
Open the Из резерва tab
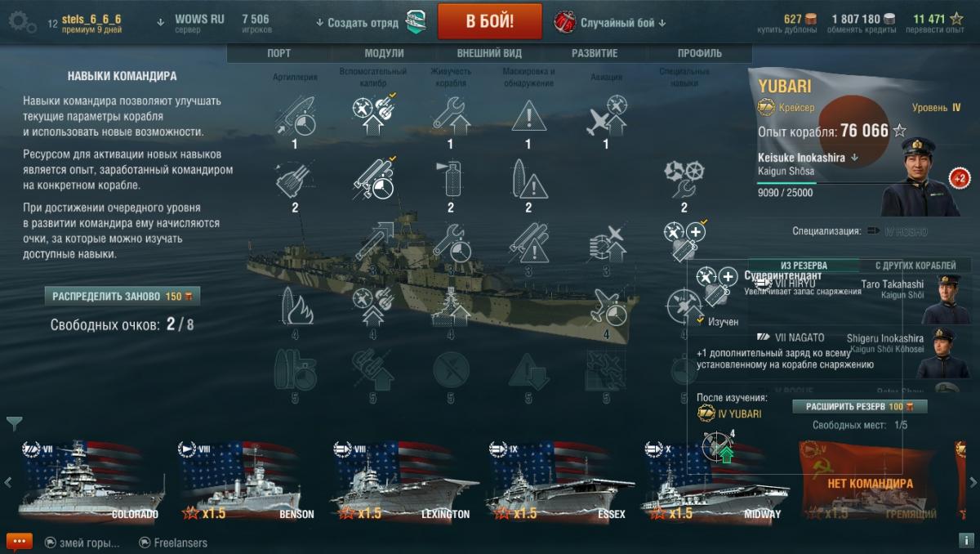pyautogui.click(x=804, y=266)
